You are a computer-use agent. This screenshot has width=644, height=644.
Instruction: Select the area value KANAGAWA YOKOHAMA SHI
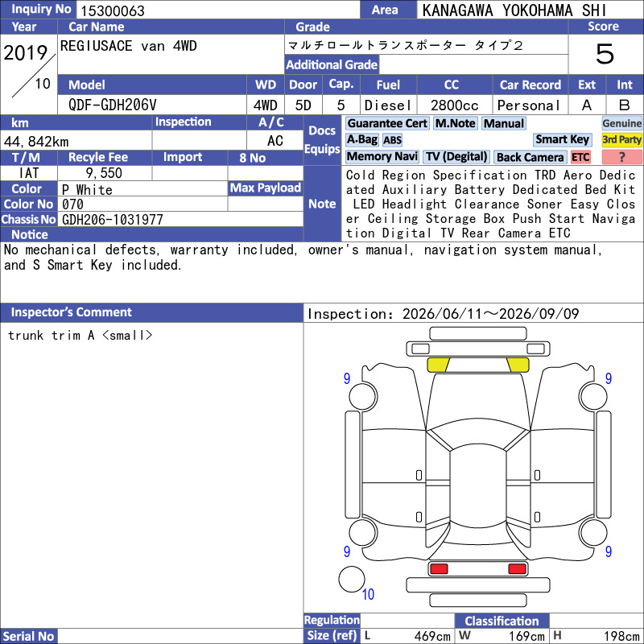click(x=514, y=10)
